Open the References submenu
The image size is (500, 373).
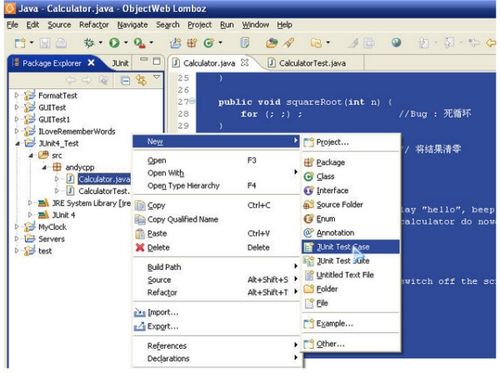click(x=216, y=346)
